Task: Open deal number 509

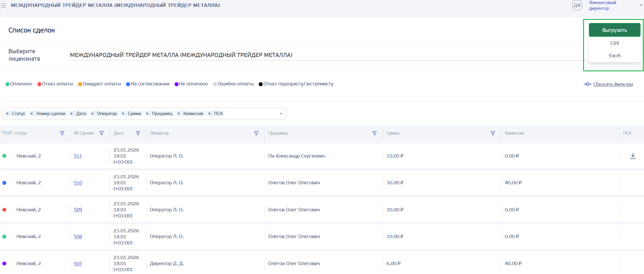Action: tap(78, 210)
